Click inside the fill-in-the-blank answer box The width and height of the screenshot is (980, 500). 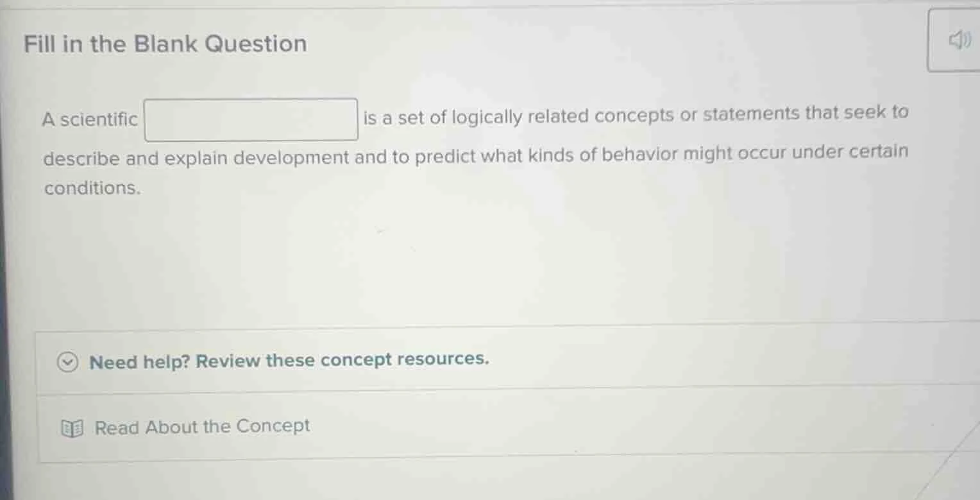250,119
